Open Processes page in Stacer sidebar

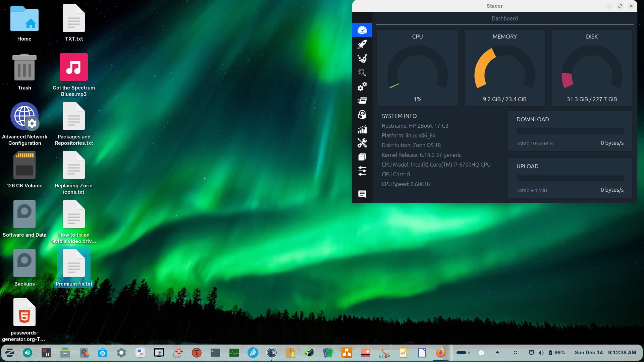[362, 101]
